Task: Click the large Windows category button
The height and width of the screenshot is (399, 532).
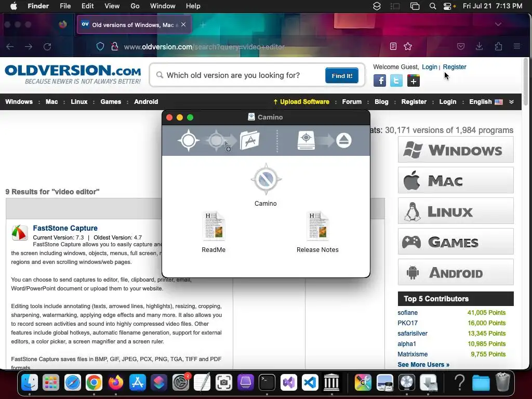Action: [x=456, y=150]
